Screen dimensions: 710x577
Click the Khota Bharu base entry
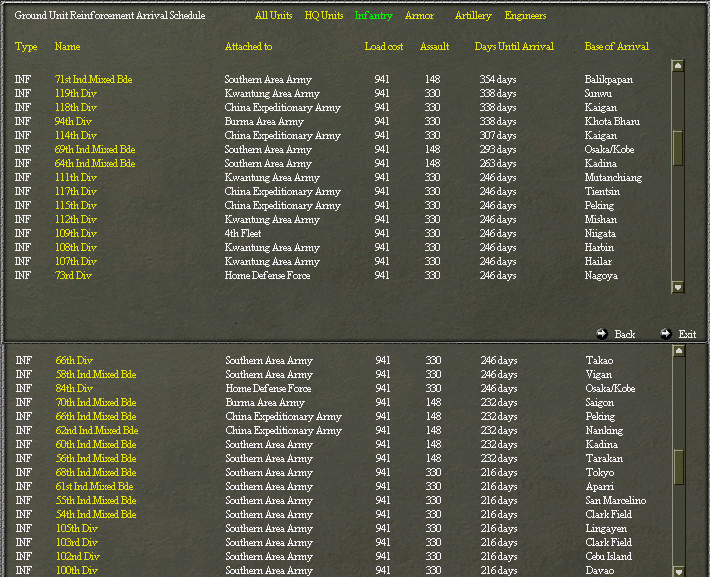click(x=612, y=121)
